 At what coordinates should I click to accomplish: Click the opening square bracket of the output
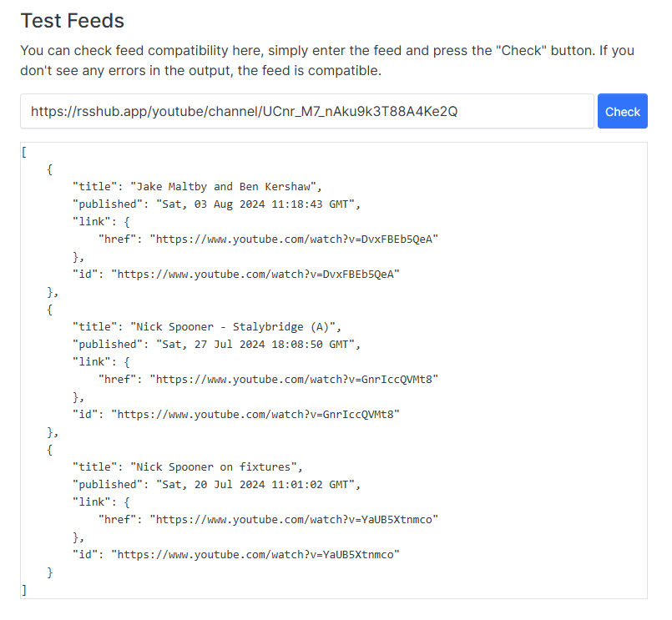pyautogui.click(x=24, y=151)
